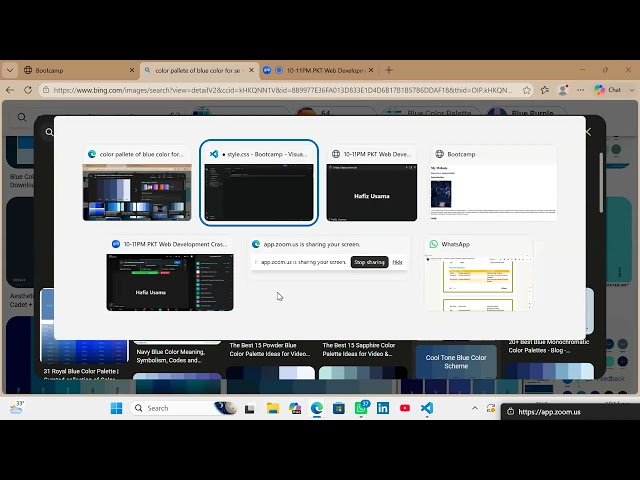Open the browser profile icon
The height and width of the screenshot is (480, 640).
(x=563, y=90)
